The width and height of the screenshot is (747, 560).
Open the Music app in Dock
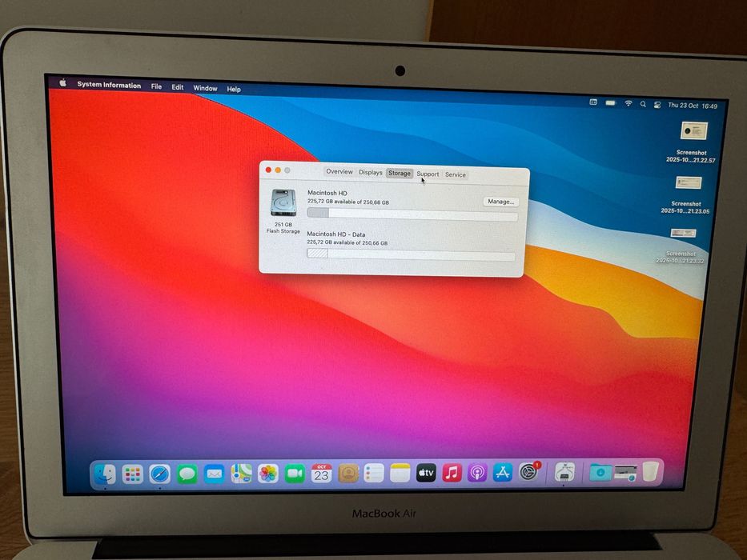[x=452, y=473]
